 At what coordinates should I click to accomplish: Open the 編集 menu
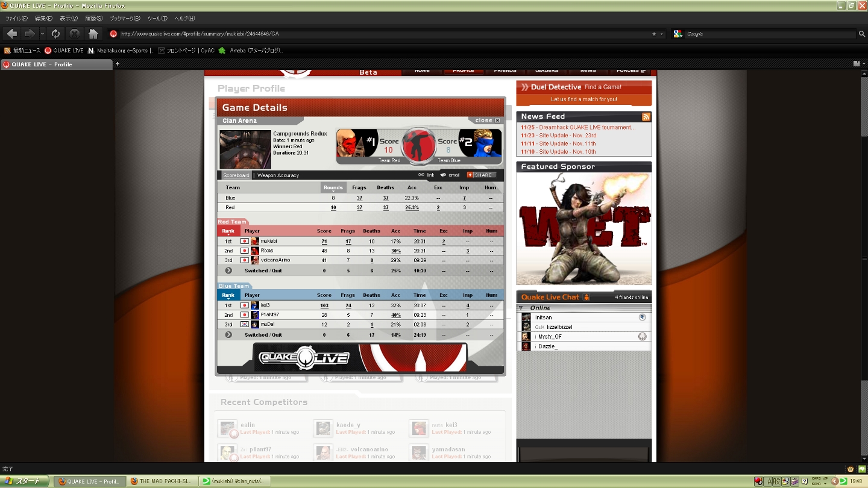[44, 19]
